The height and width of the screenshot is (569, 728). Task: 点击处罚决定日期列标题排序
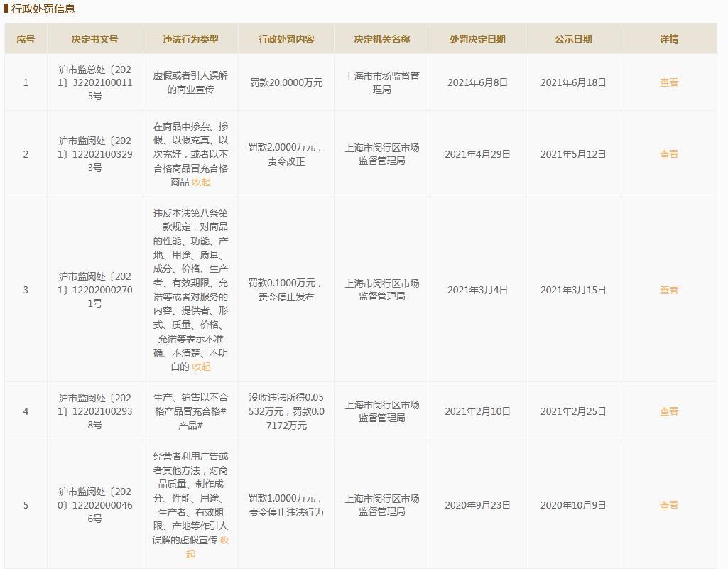477,39
